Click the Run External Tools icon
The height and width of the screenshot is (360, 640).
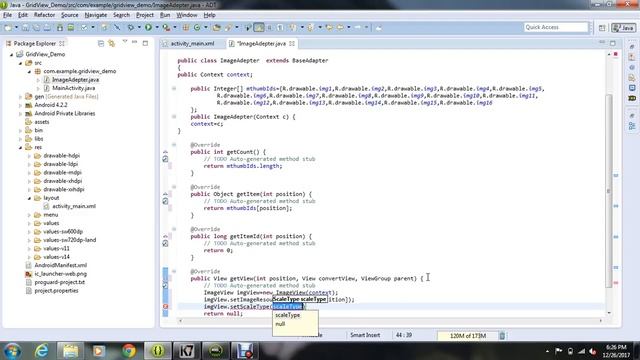point(166,27)
